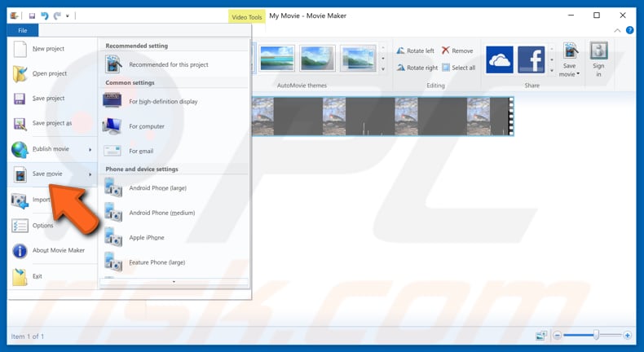644x352 pixels.
Task: Expand the Publish movie submenu arrow
Action: (90, 149)
